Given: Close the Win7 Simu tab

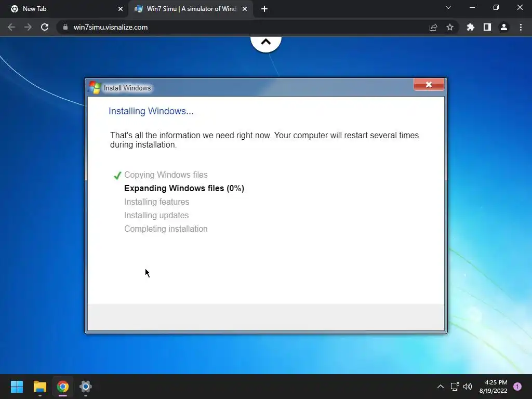Looking at the screenshot, I should coord(244,9).
